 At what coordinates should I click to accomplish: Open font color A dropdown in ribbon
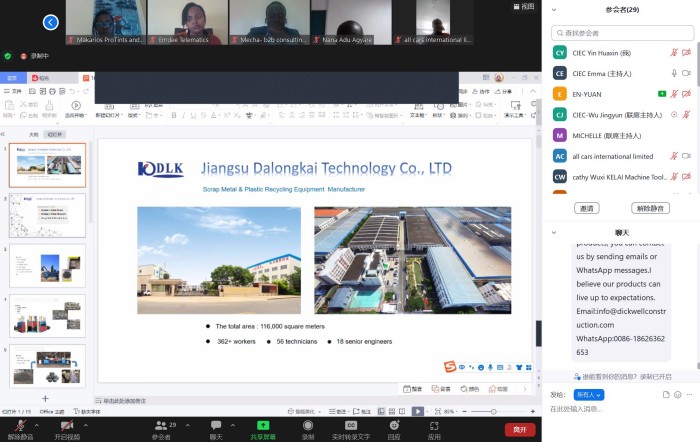215,115
